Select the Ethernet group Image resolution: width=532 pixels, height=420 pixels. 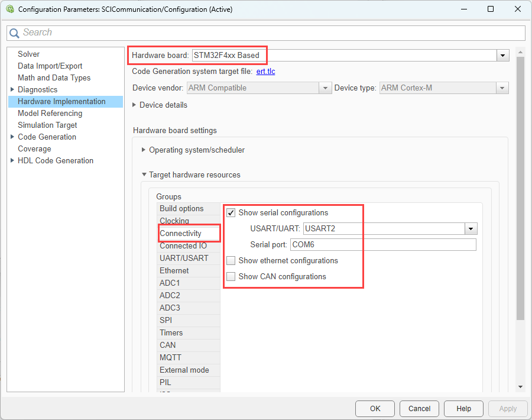(189, 270)
